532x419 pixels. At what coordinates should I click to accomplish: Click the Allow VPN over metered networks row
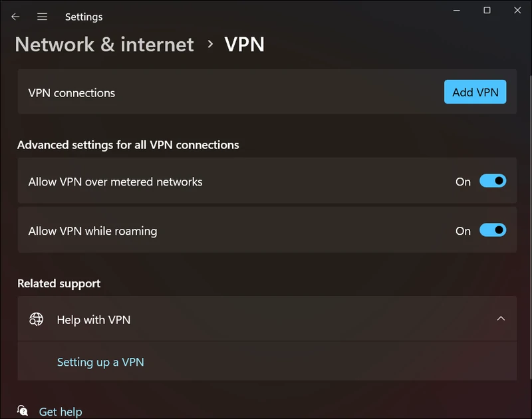pos(115,182)
